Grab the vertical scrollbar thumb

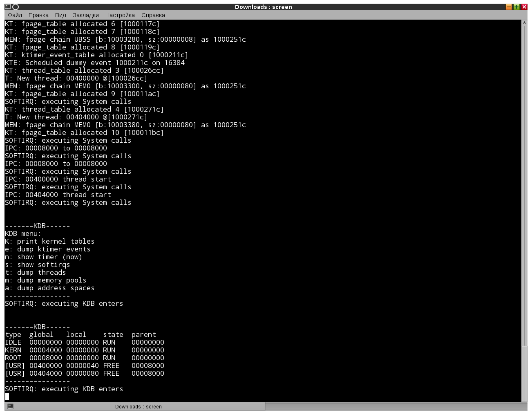click(x=524, y=372)
